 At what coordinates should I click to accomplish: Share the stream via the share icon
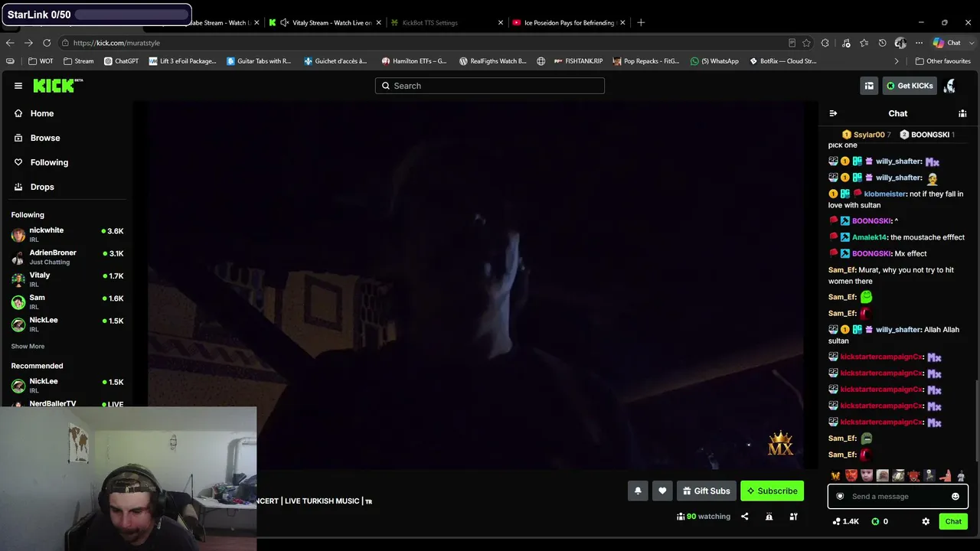[744, 517]
